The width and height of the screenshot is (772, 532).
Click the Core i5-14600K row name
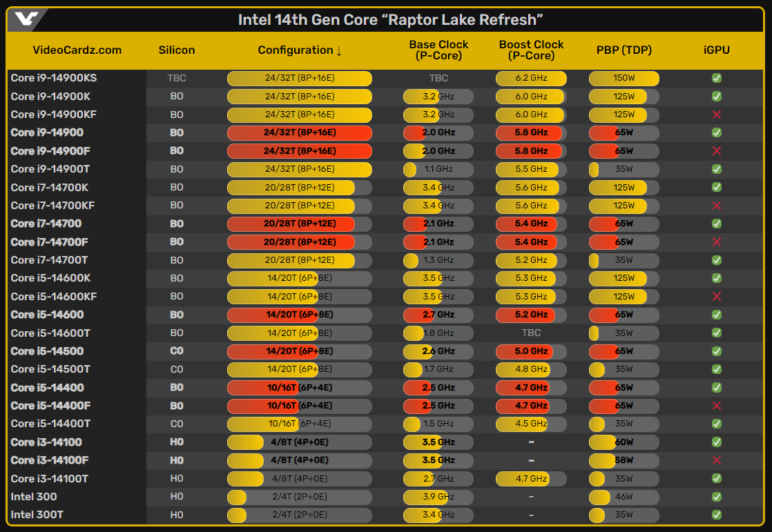coord(50,278)
